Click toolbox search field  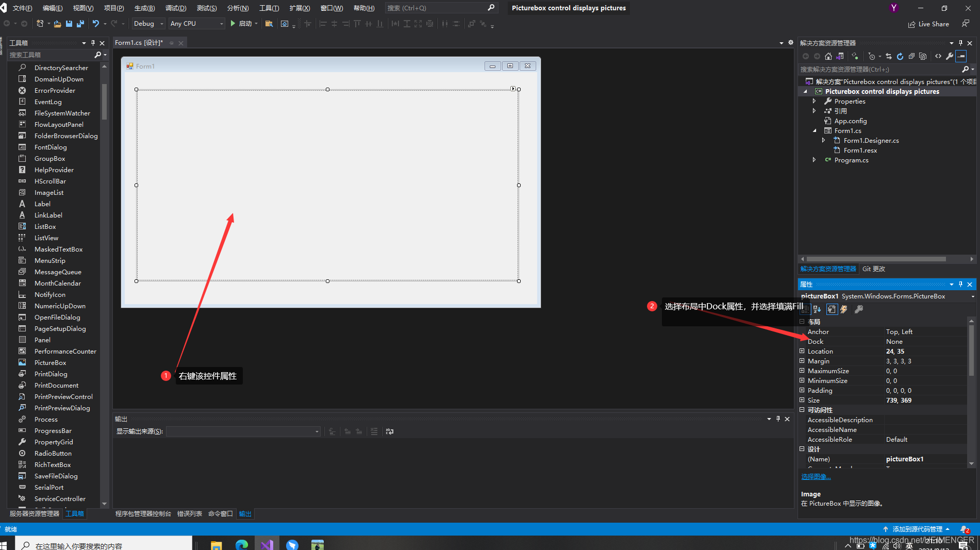click(52, 55)
